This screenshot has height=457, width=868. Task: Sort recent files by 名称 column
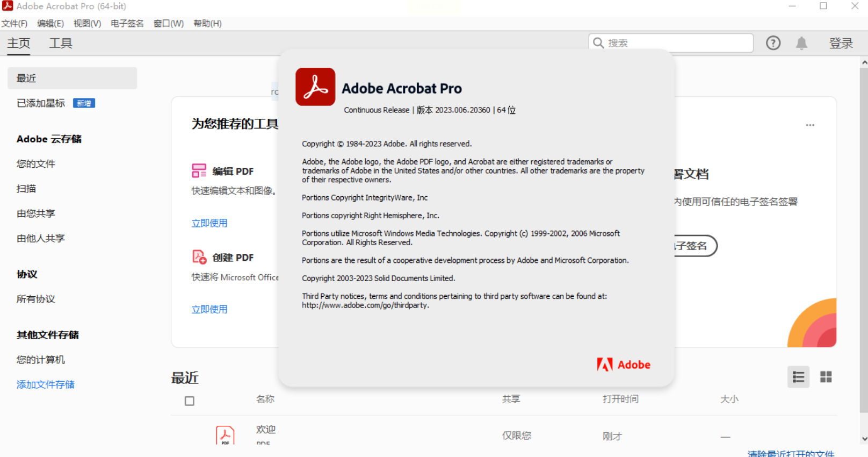coord(265,399)
